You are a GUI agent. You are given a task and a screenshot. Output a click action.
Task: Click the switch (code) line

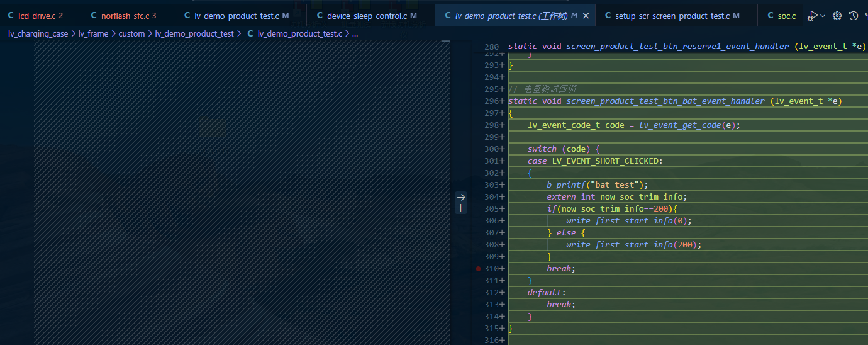click(x=564, y=149)
